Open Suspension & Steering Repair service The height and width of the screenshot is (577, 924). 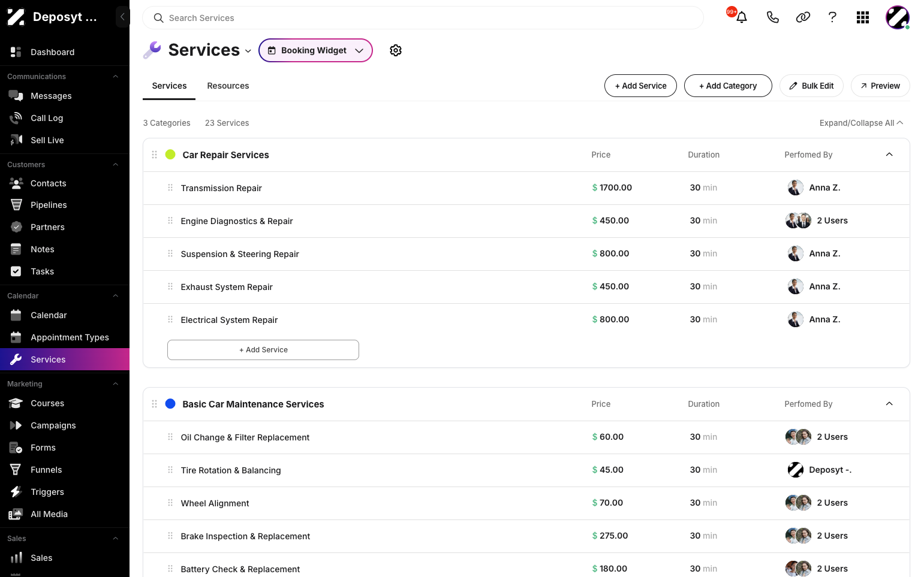click(240, 254)
